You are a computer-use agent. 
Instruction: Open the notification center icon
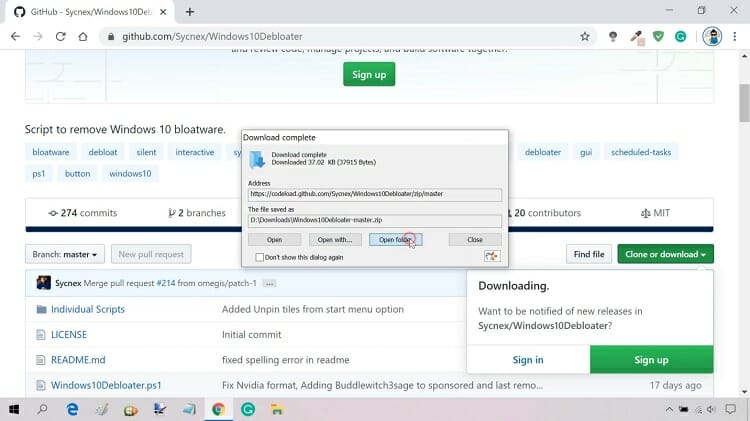730,410
